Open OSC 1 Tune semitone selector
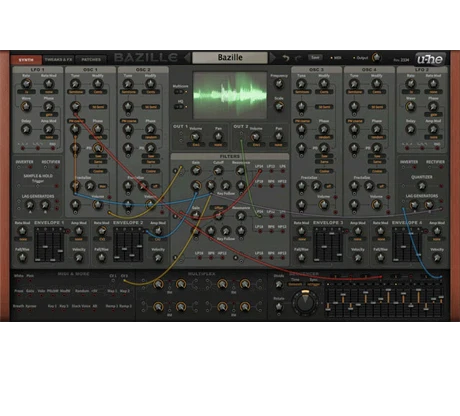 click(76, 92)
